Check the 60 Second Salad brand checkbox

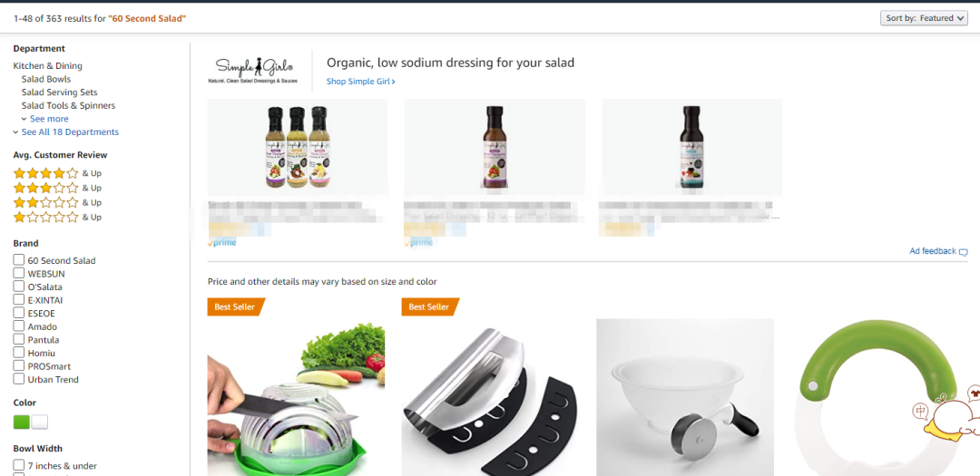tap(19, 260)
